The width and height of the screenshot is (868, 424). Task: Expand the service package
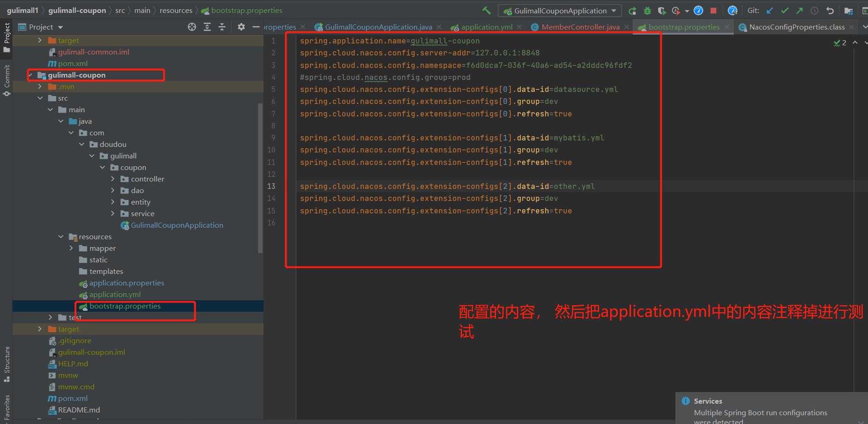(x=113, y=213)
